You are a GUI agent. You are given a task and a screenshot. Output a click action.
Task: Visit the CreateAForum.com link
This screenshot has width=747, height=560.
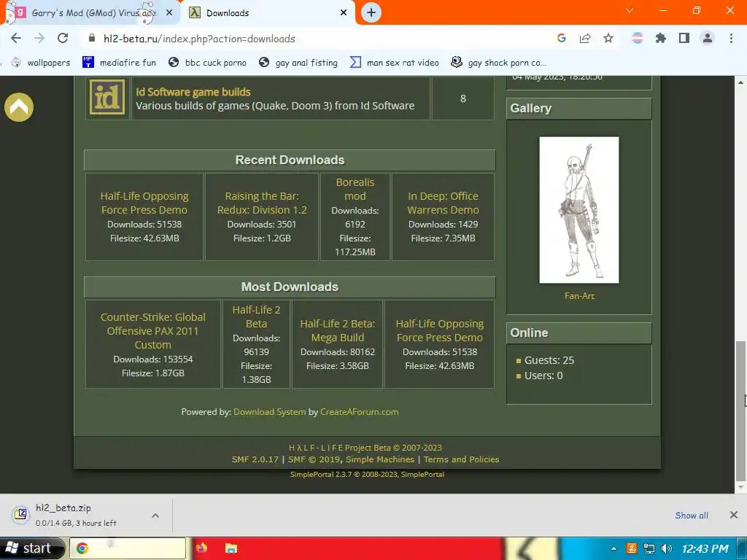click(359, 412)
